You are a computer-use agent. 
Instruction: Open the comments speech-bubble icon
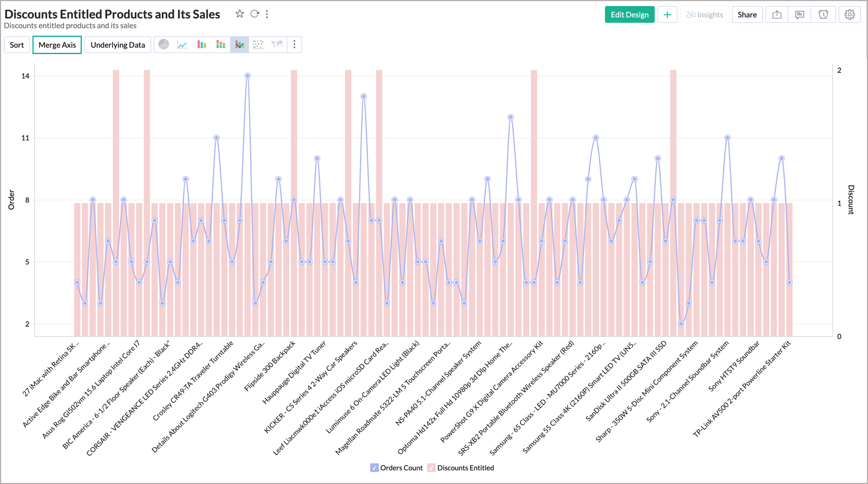tap(800, 15)
